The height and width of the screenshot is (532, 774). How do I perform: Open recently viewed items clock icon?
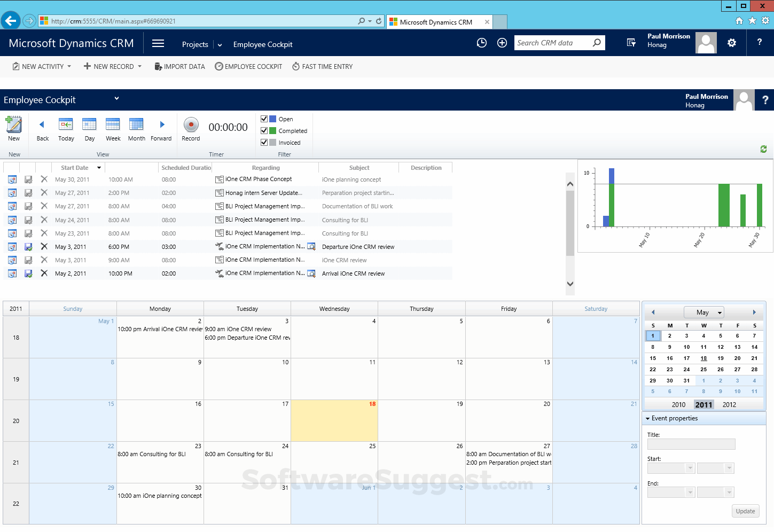(481, 43)
